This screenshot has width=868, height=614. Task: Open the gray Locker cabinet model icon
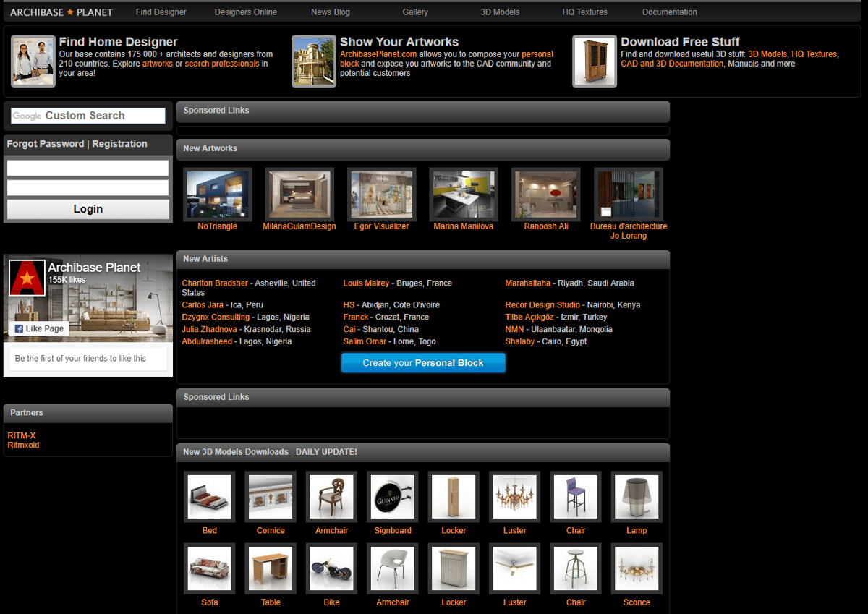pyautogui.click(x=454, y=568)
